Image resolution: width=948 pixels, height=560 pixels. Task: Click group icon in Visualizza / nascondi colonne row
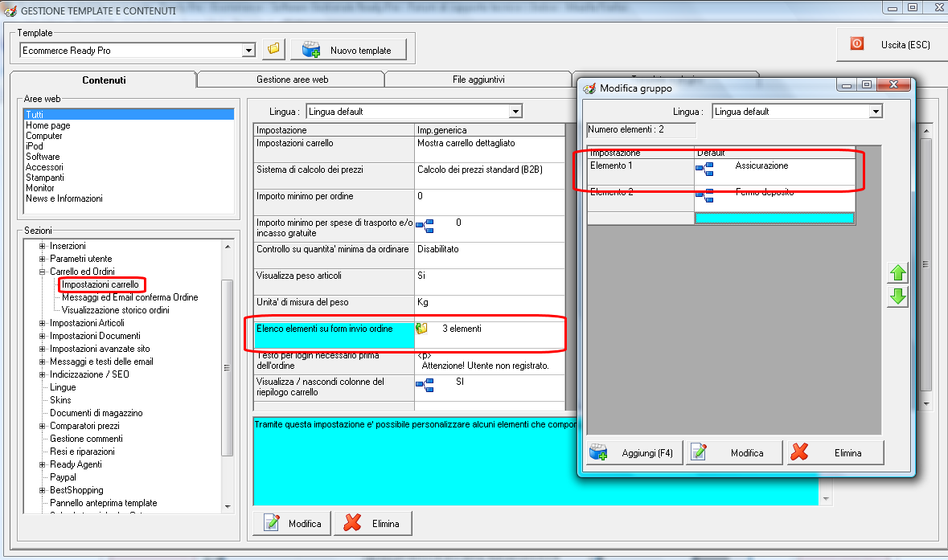pyautogui.click(x=425, y=385)
